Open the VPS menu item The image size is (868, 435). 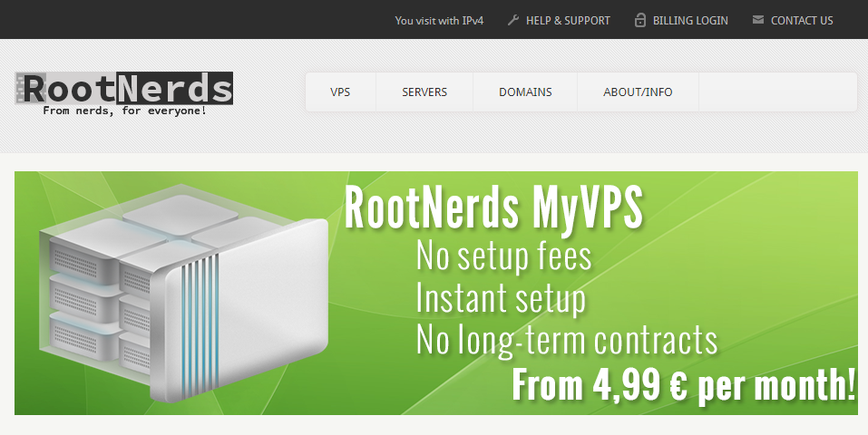[x=340, y=92]
